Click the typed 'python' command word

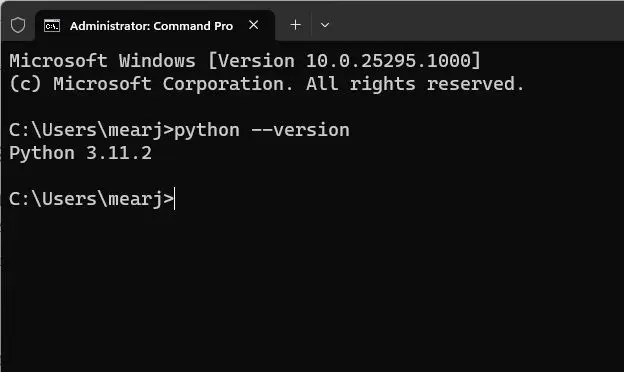207,130
